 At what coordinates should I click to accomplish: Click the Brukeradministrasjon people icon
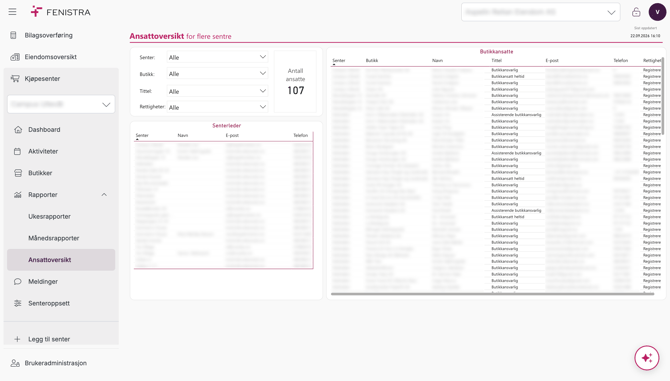pyautogui.click(x=15, y=363)
